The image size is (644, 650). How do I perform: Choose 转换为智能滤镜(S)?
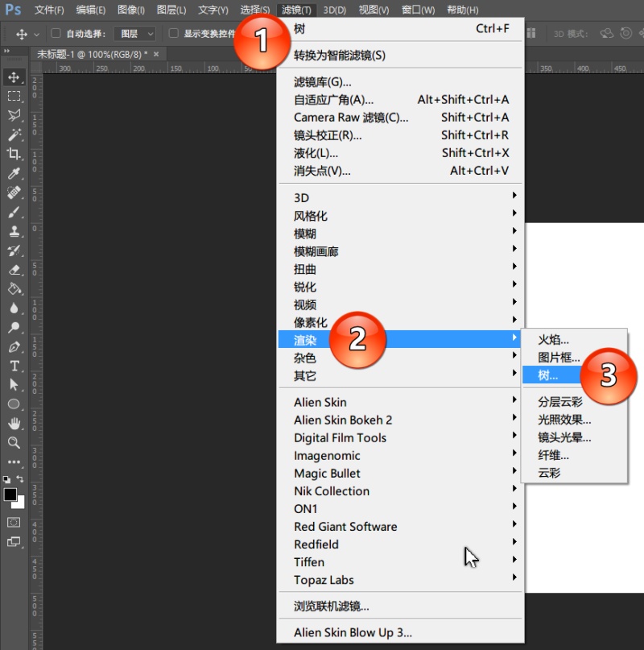coord(400,55)
